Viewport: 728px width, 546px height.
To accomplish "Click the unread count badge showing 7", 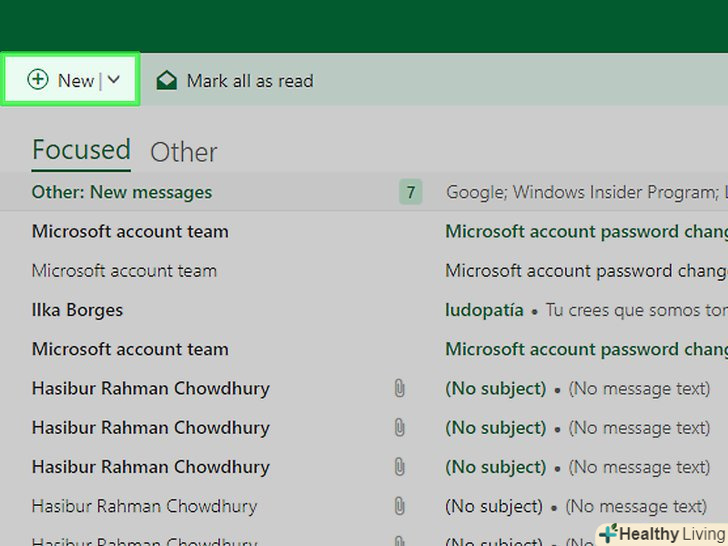I will pos(409,192).
